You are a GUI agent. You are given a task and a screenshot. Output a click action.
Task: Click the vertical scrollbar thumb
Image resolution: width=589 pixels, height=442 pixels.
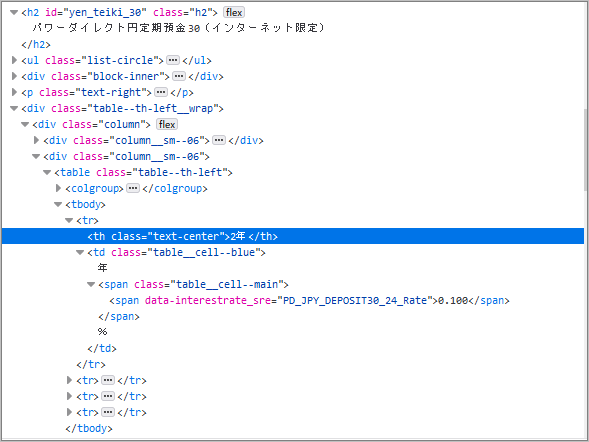[586, 150]
